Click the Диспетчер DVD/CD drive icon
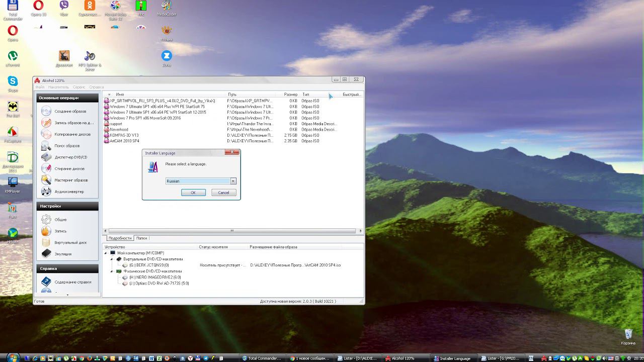 point(46,157)
